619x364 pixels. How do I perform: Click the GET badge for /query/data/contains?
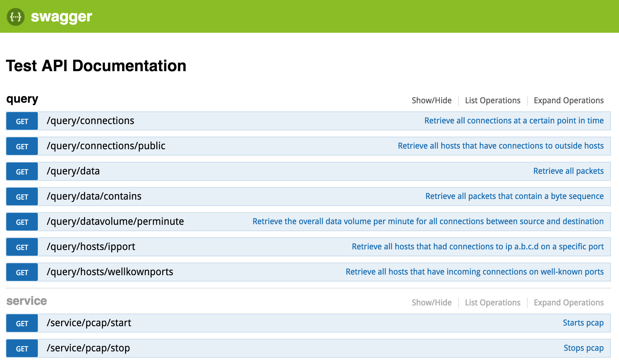coord(22,197)
